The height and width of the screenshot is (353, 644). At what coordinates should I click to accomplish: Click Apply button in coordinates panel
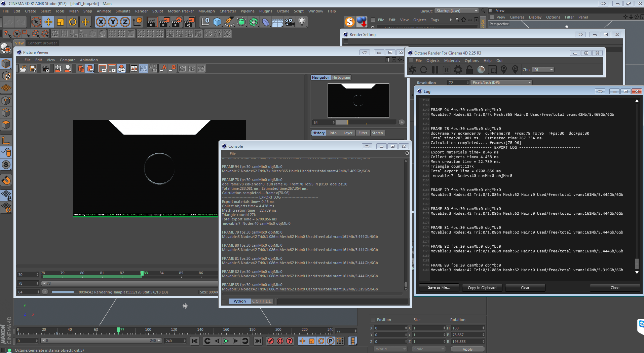pyautogui.click(x=467, y=349)
